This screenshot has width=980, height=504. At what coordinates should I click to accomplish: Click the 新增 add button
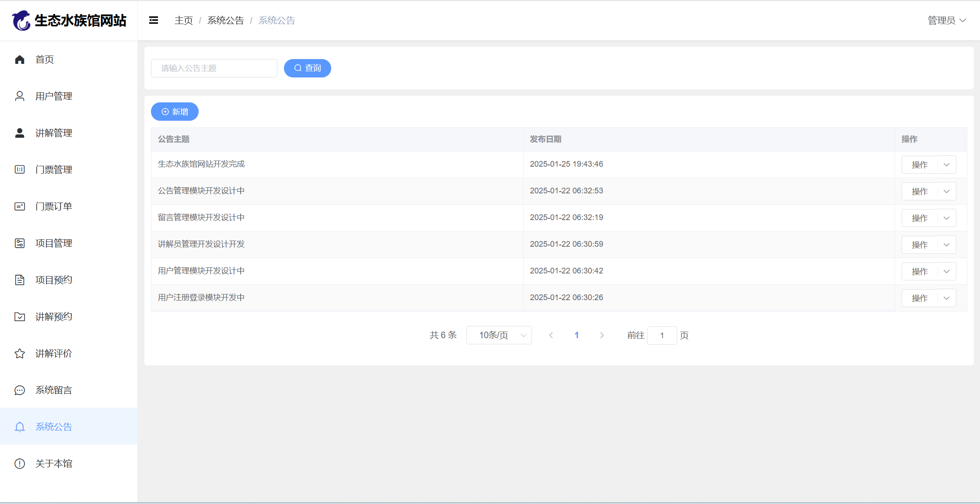click(175, 112)
